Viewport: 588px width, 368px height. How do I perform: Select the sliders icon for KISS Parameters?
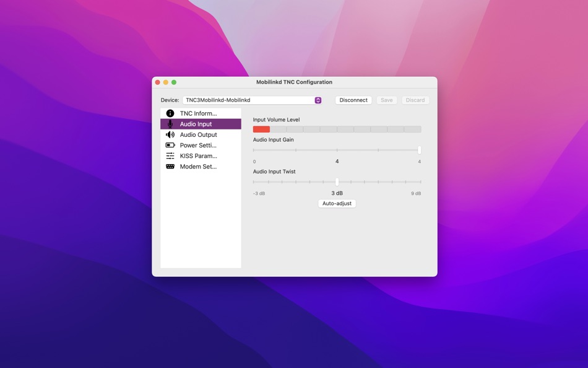171,156
